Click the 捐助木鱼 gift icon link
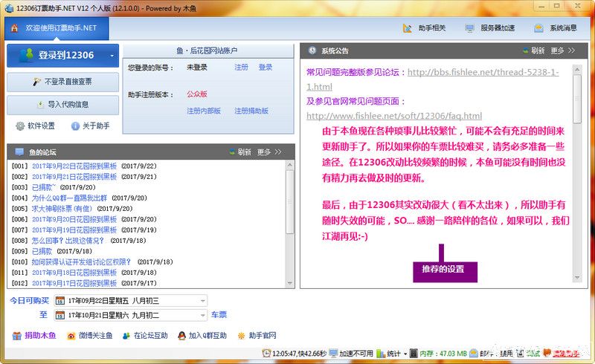Screen dimensions: 595x364 pyautogui.click(x=34, y=336)
